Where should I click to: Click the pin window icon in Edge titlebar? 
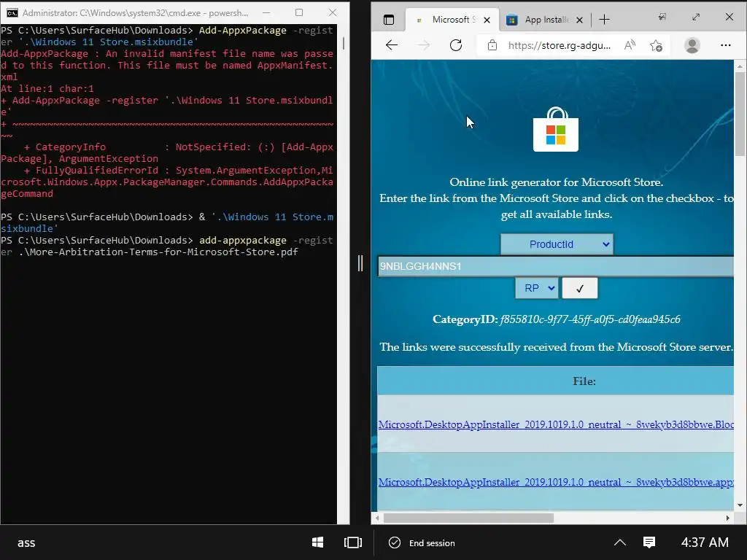tap(662, 17)
